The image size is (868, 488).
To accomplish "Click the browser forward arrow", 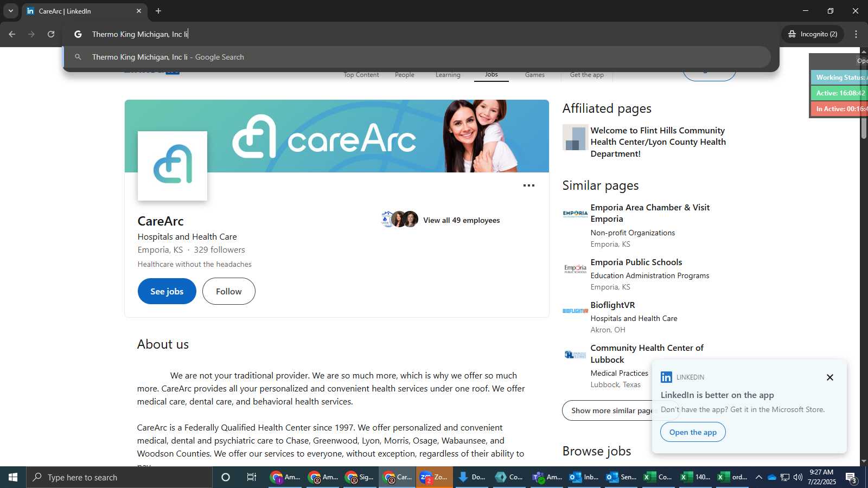I will point(31,34).
